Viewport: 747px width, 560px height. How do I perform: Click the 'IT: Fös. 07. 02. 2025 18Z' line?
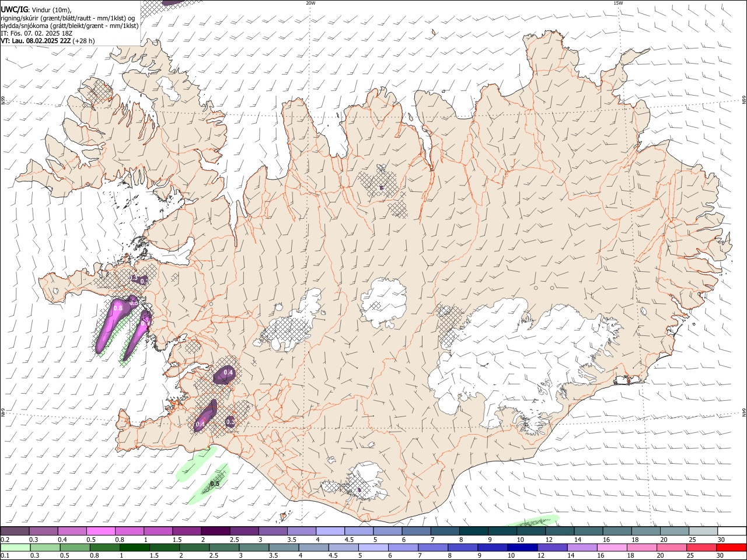pos(36,33)
